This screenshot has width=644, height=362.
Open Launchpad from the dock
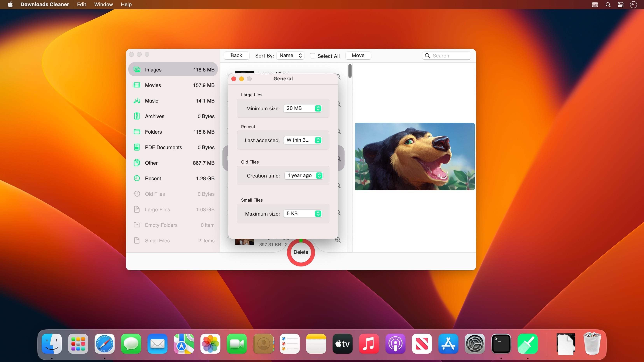pos(78,344)
